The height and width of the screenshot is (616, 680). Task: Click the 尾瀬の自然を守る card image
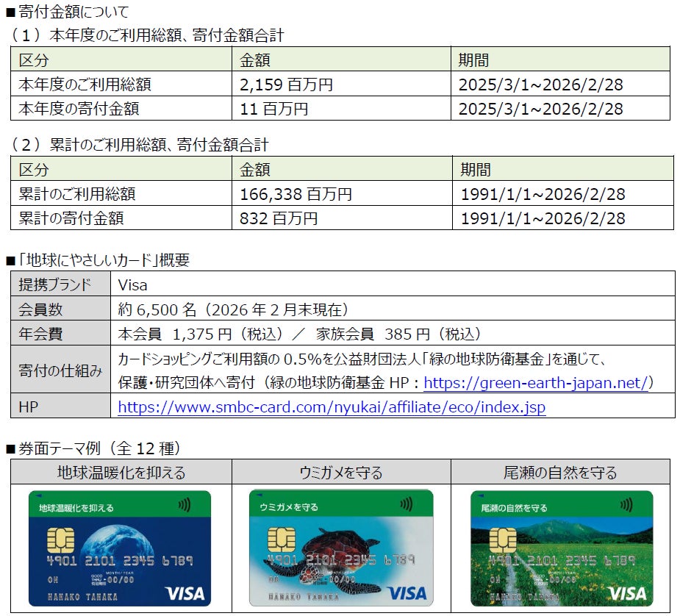(562, 548)
